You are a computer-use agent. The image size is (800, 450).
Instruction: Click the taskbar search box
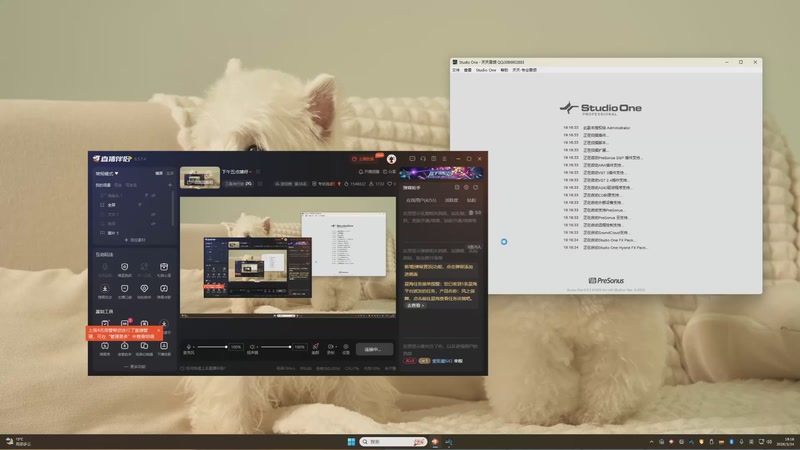(393, 442)
